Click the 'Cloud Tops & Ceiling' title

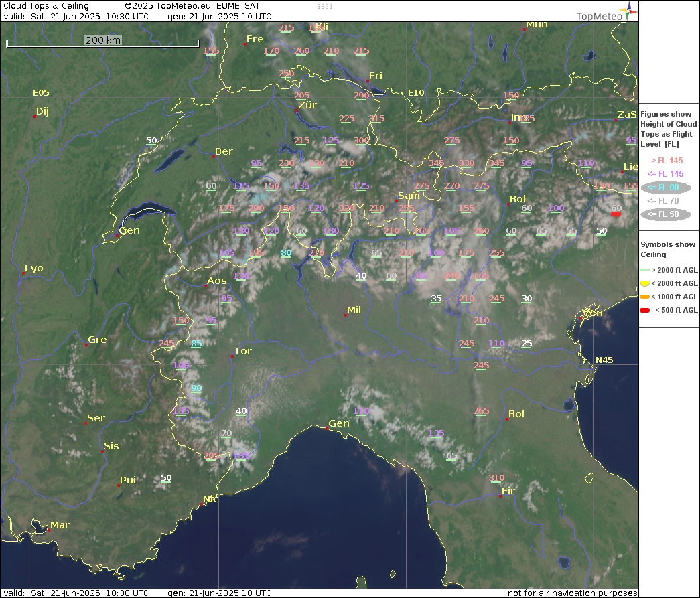tap(46, 6)
